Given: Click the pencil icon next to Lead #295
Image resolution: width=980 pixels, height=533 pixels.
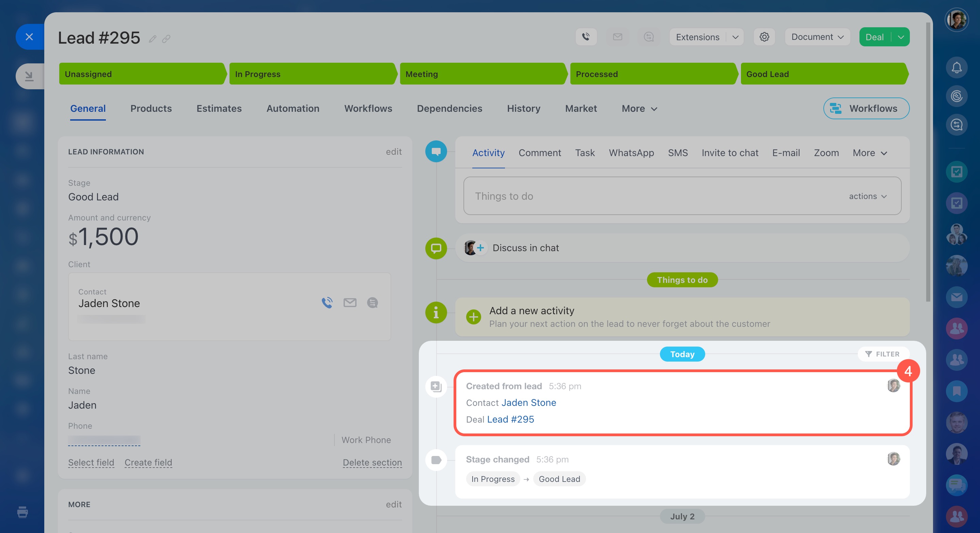Looking at the screenshot, I should pos(153,39).
